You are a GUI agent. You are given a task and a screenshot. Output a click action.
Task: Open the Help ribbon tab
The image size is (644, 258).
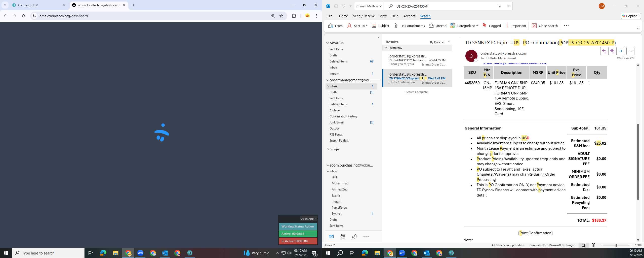(395, 16)
